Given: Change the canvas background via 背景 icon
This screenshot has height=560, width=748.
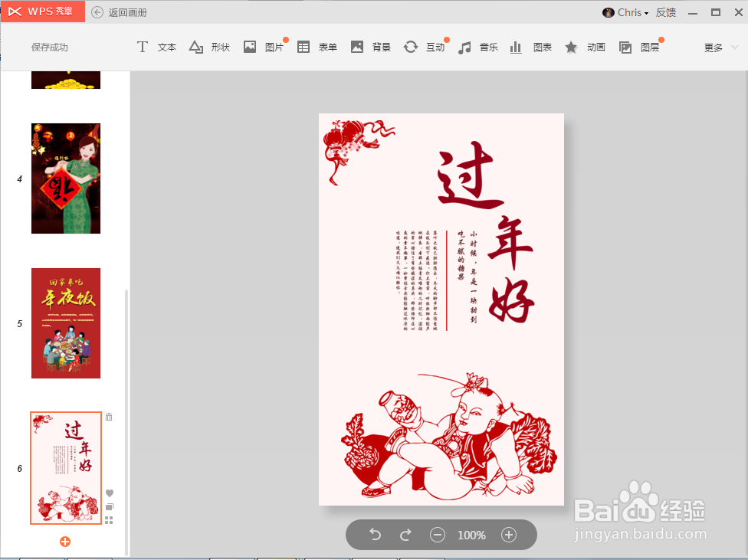Looking at the screenshot, I should pos(369,47).
